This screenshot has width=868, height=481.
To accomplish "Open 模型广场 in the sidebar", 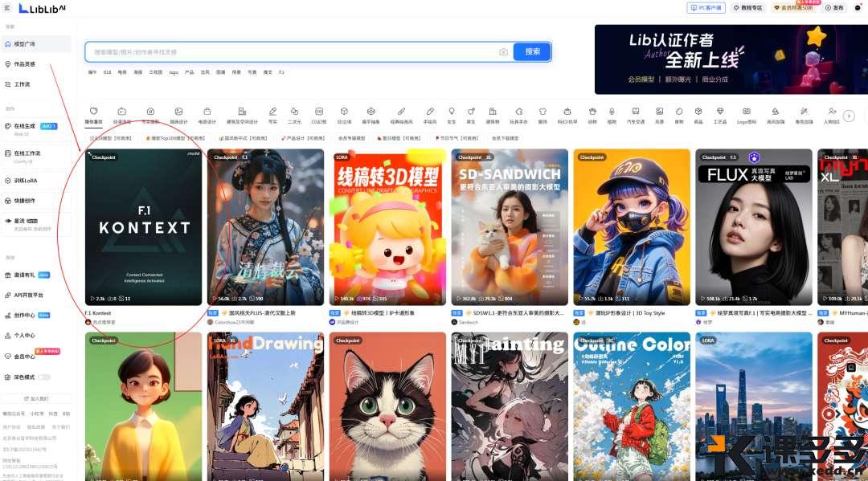I will click(36, 43).
